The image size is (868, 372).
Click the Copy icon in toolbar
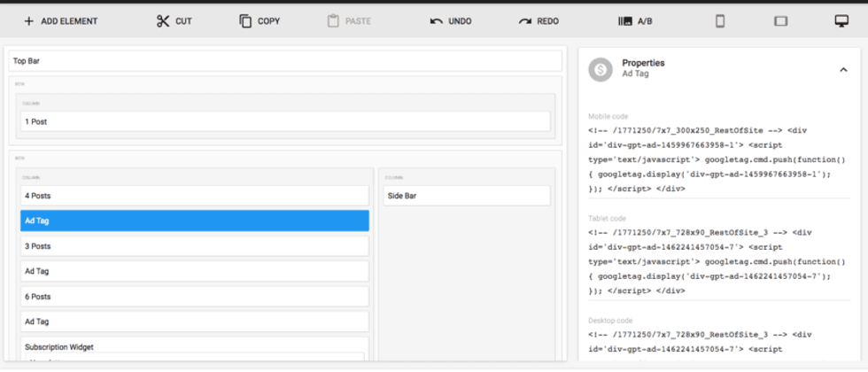click(245, 21)
